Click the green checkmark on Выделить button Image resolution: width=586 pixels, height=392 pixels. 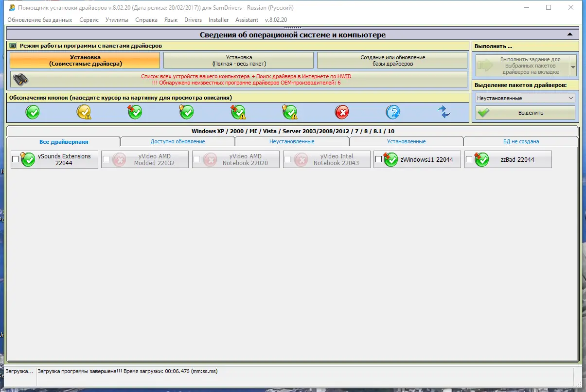(484, 113)
